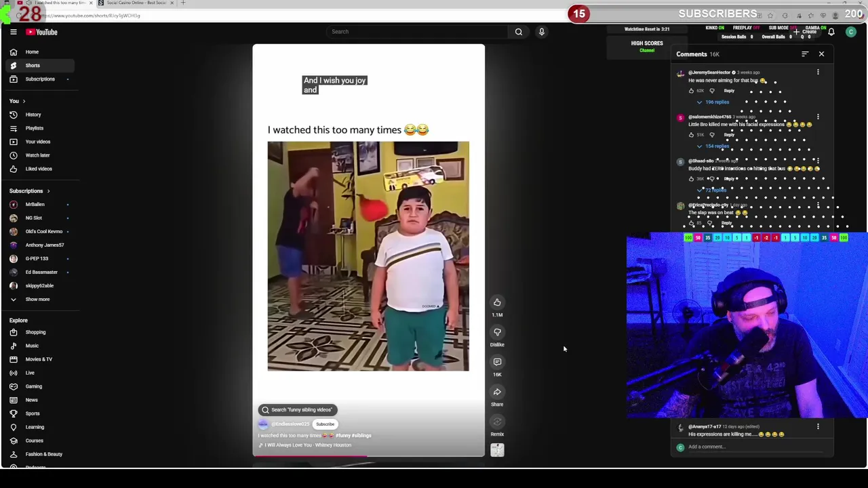Dislike salomemkhize4765's comment

(711, 135)
